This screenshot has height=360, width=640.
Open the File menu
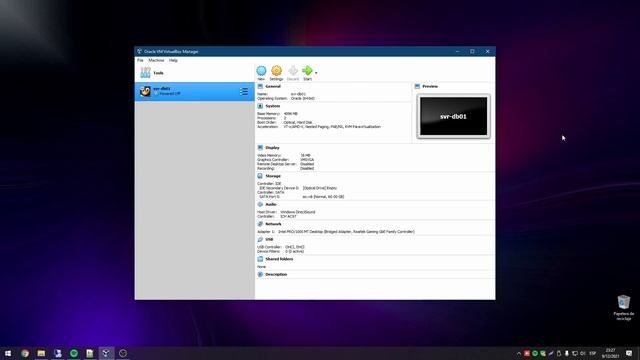coord(140,60)
